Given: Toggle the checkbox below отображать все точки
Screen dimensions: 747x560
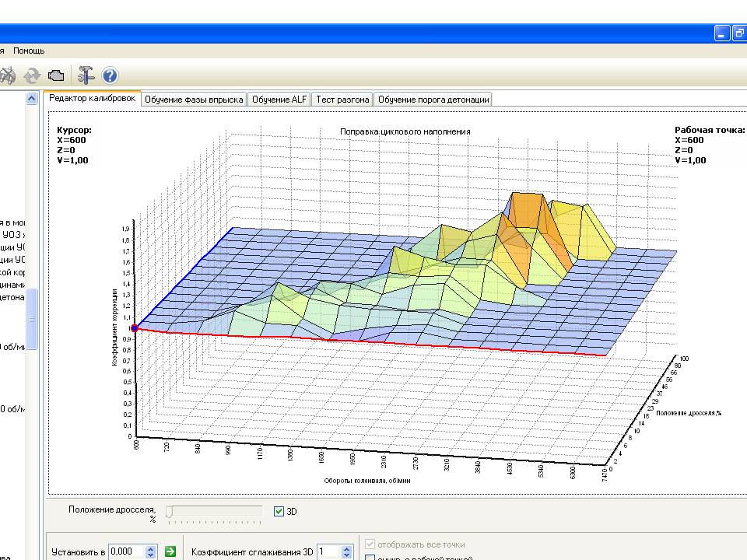Looking at the screenshot, I should 369,557.
